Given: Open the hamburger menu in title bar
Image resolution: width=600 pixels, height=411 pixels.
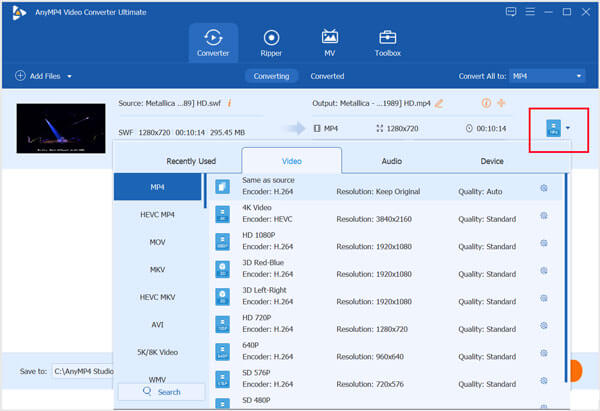Looking at the screenshot, I should [x=530, y=12].
